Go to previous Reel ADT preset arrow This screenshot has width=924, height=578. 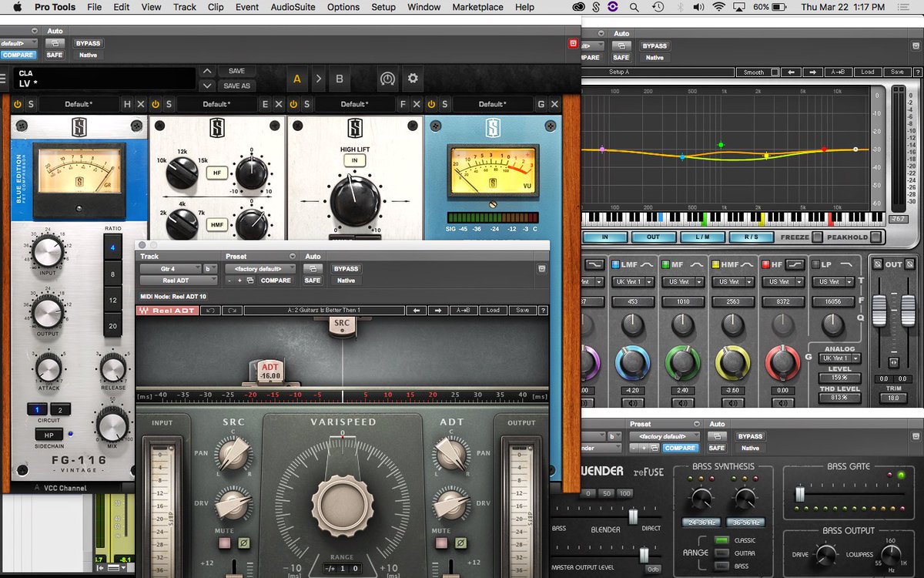click(417, 311)
